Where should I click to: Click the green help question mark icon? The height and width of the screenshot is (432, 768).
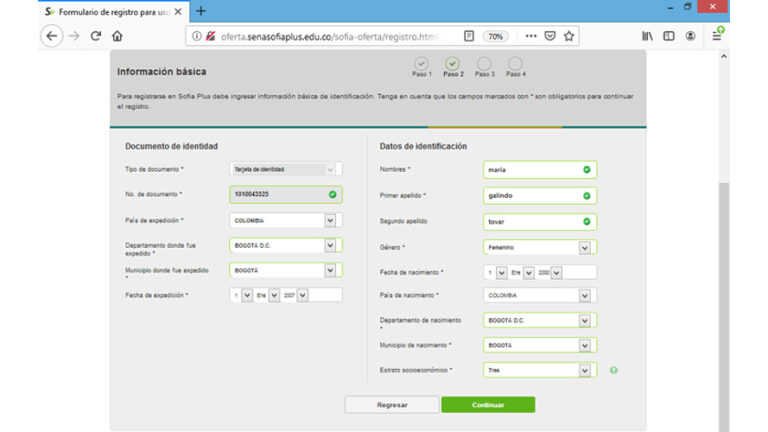[613, 370]
